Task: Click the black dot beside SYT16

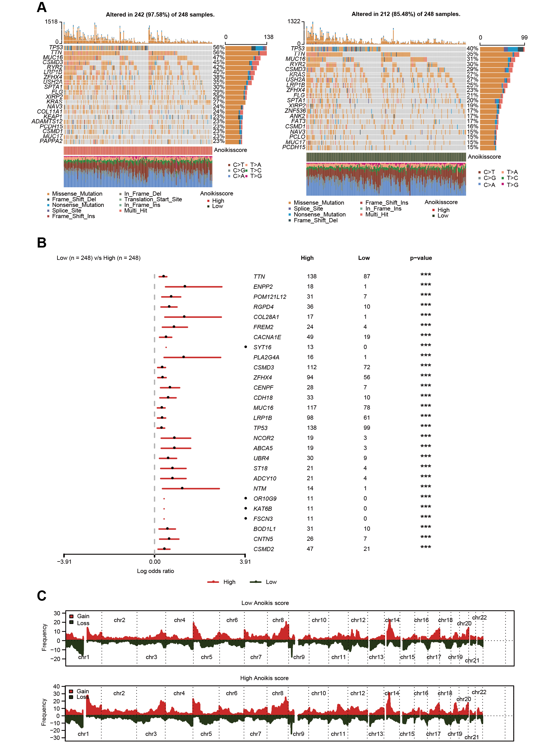Action: tap(246, 347)
